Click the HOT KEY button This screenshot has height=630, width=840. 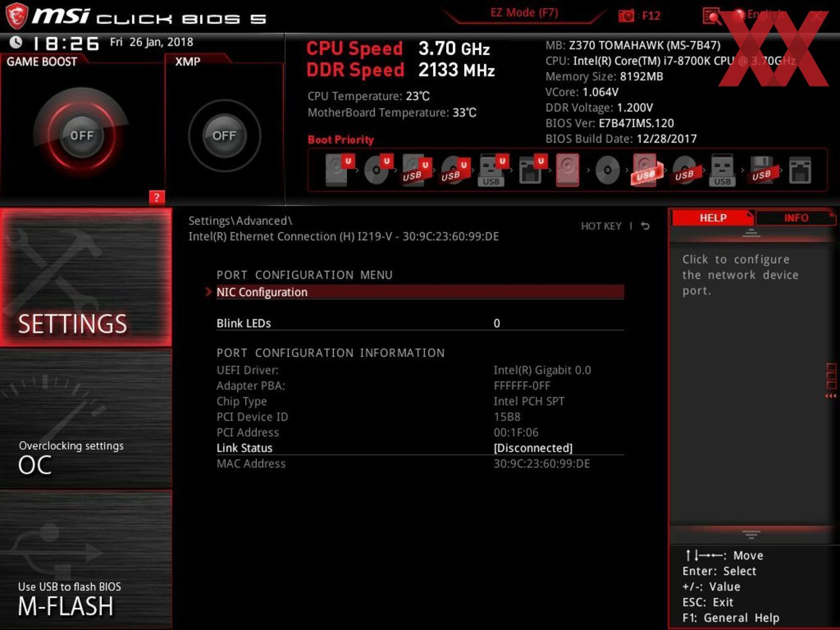click(x=601, y=226)
